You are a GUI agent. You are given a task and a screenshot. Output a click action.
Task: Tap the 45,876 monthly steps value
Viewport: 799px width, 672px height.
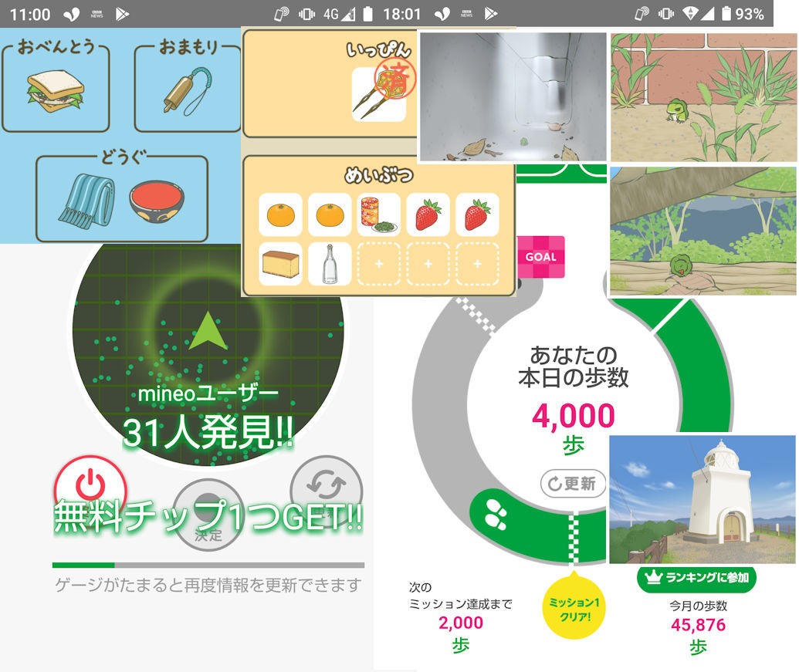698,625
